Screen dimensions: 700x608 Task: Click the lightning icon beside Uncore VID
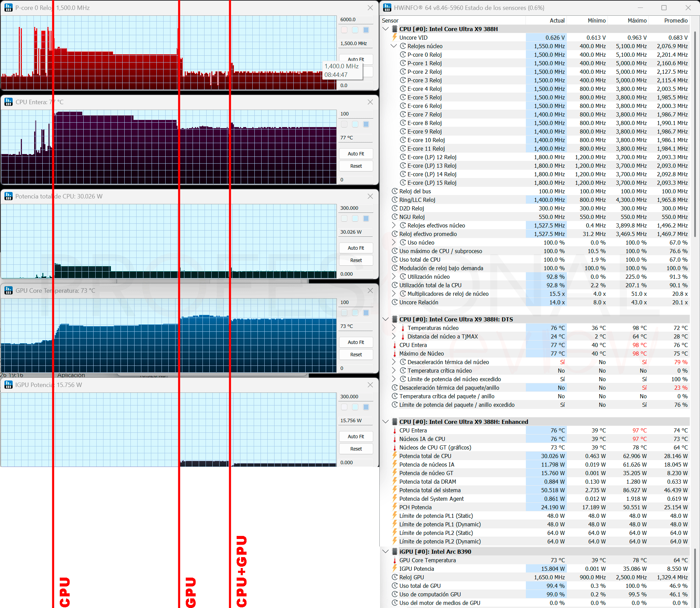click(x=395, y=38)
